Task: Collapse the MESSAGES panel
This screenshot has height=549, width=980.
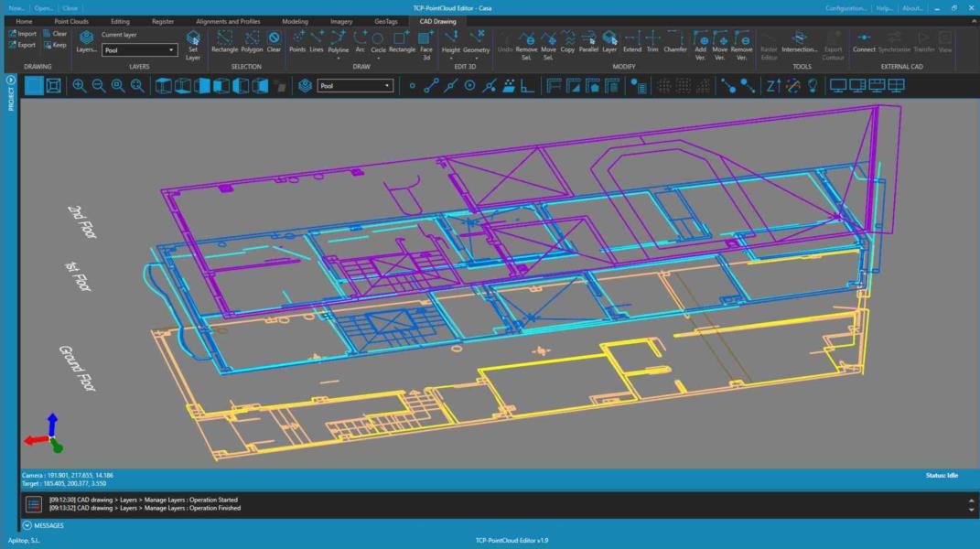Action: point(27,525)
